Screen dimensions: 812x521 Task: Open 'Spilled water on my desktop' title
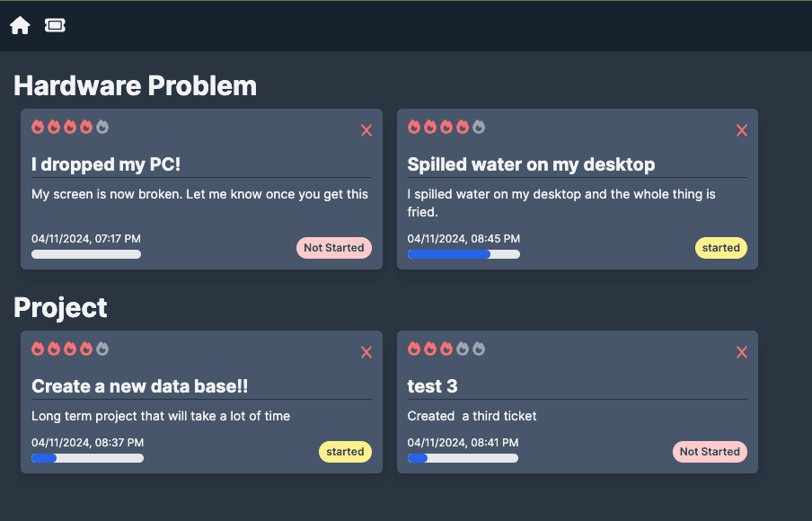coord(531,164)
